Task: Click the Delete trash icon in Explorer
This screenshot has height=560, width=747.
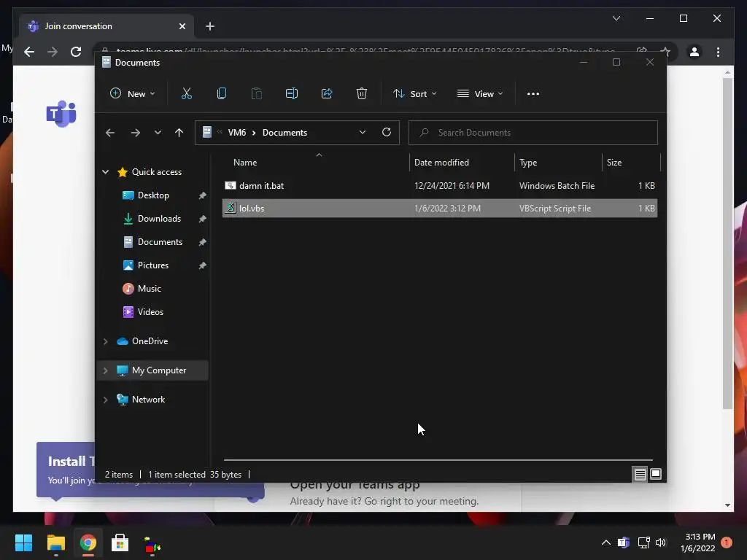Action: [362, 94]
